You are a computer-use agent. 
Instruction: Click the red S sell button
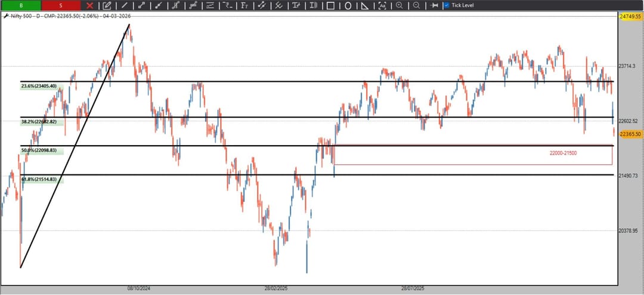pyautogui.click(x=61, y=5)
